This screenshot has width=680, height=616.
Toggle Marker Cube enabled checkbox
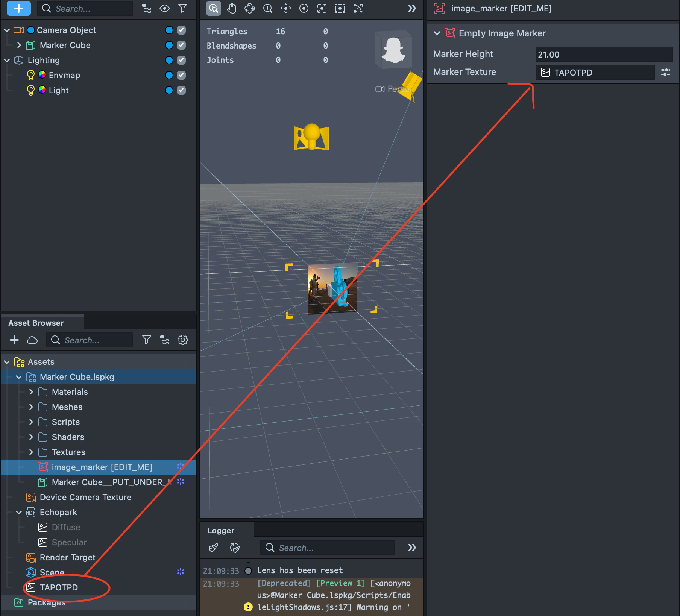coord(181,45)
